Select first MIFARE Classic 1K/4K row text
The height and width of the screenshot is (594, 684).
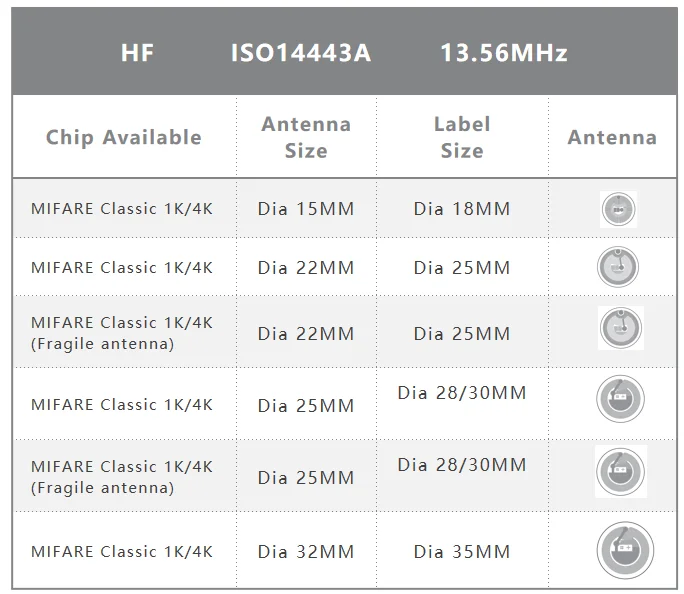pyautogui.click(x=122, y=209)
